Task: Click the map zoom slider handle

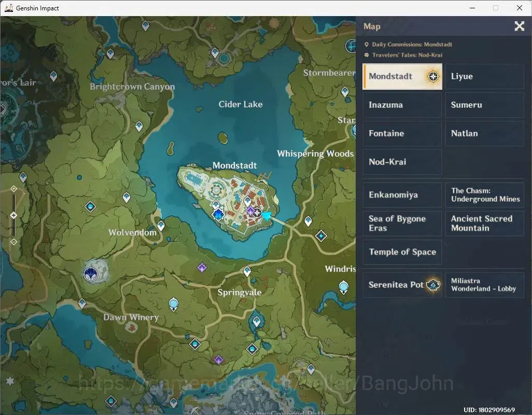Action: click(13, 215)
